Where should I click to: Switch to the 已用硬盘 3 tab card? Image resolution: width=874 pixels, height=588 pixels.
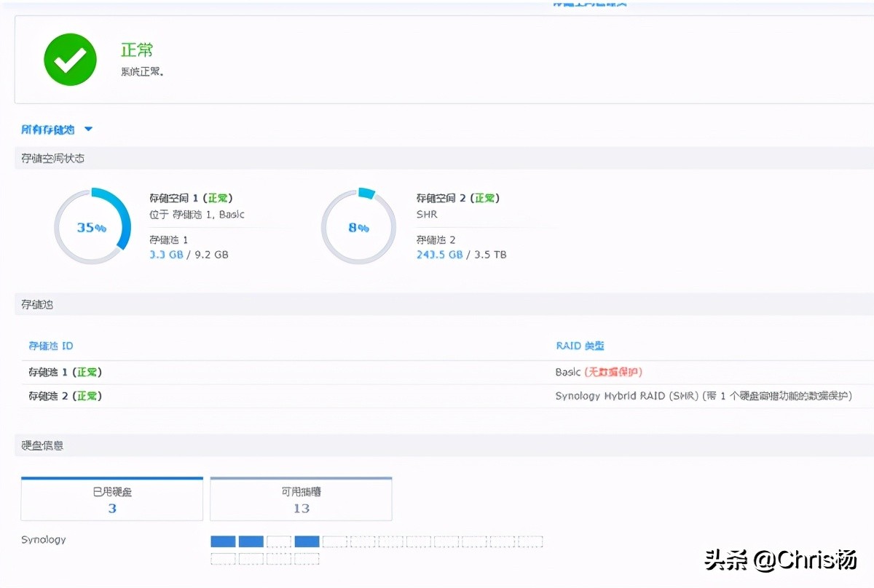(x=112, y=499)
